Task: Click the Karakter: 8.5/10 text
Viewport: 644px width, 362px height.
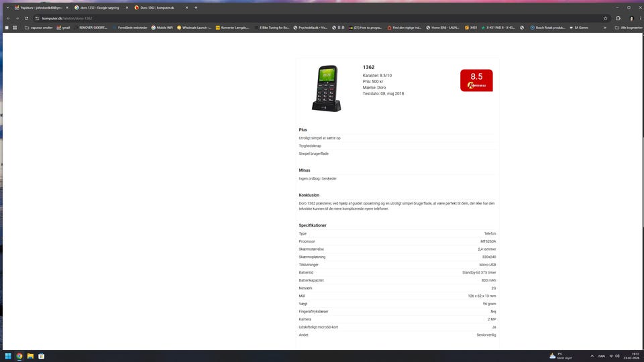Action: coord(377,76)
